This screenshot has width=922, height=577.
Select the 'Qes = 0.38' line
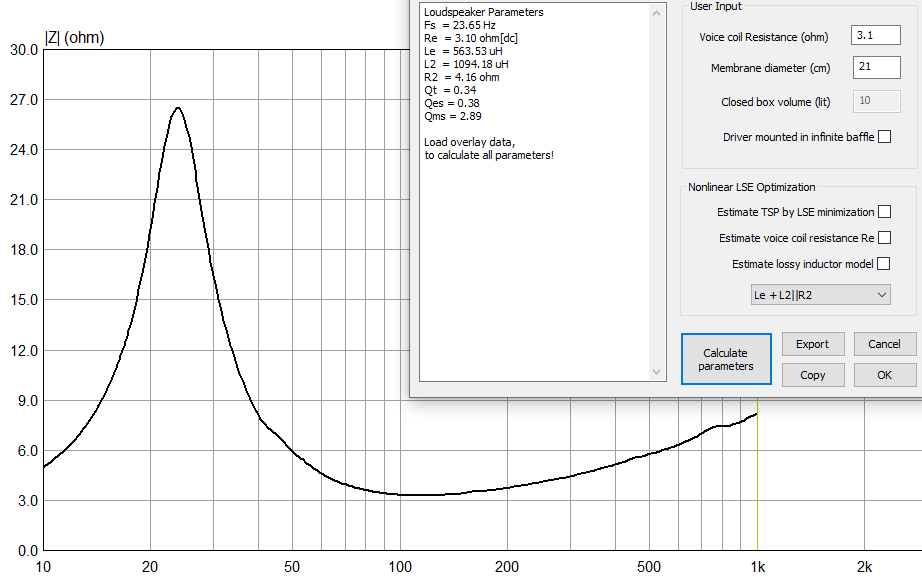452,103
